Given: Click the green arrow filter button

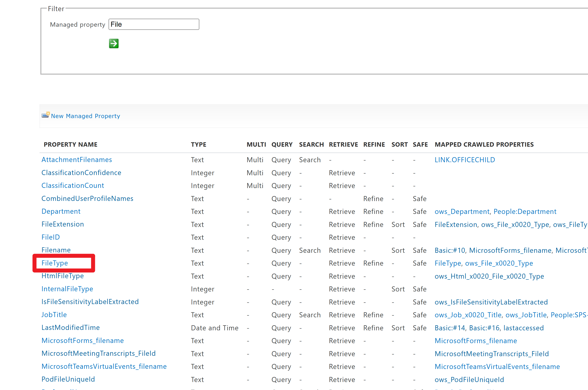Looking at the screenshot, I should [114, 43].
